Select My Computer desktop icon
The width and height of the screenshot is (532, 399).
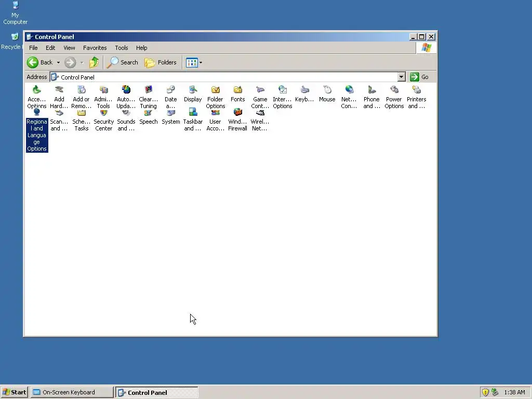15,13
